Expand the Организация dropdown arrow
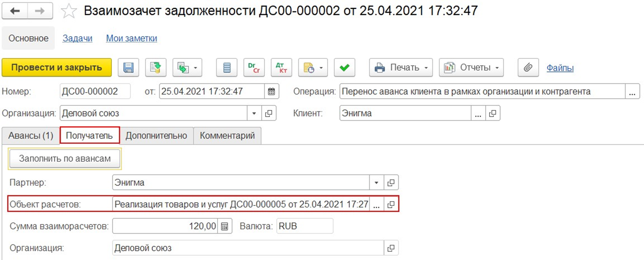644x260 pixels. 254,113
